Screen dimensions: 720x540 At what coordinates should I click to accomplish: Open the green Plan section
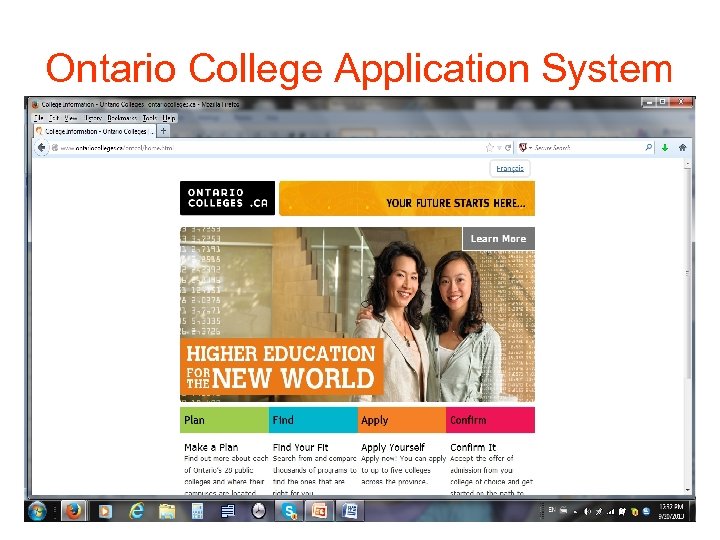(x=224, y=420)
